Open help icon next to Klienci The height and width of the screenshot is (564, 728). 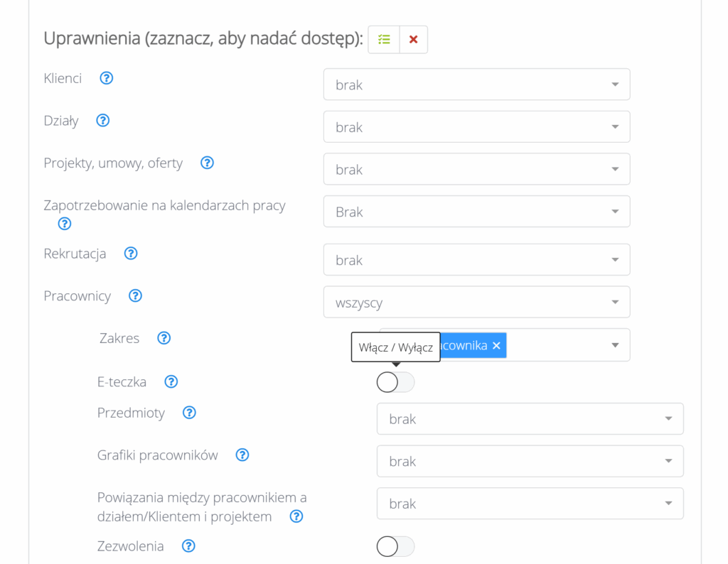coord(107,78)
